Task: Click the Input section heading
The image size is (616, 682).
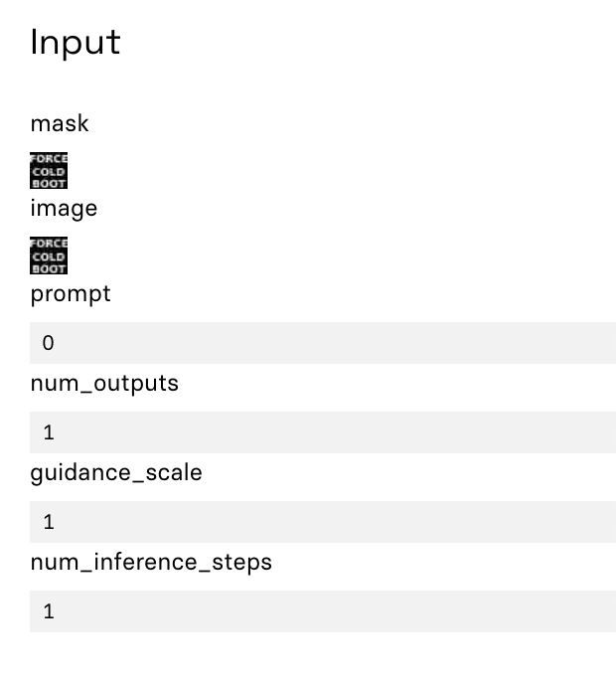Action: click(76, 42)
